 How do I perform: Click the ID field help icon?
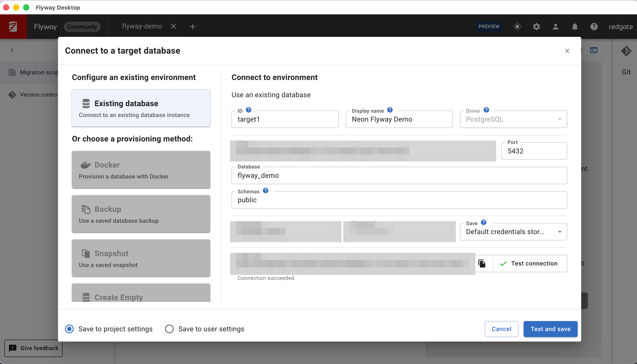point(249,110)
